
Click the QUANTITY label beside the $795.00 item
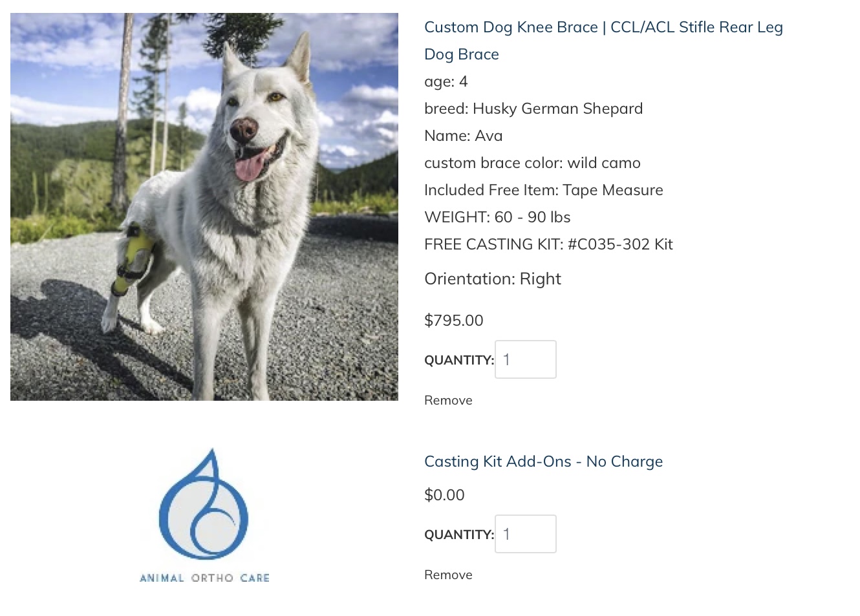[x=458, y=360]
